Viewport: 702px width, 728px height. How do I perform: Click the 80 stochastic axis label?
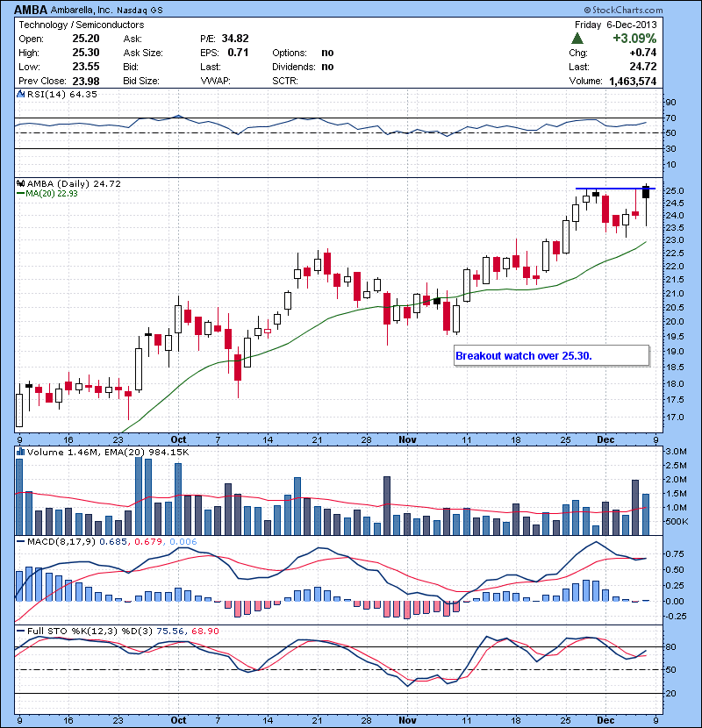pyautogui.click(x=671, y=646)
